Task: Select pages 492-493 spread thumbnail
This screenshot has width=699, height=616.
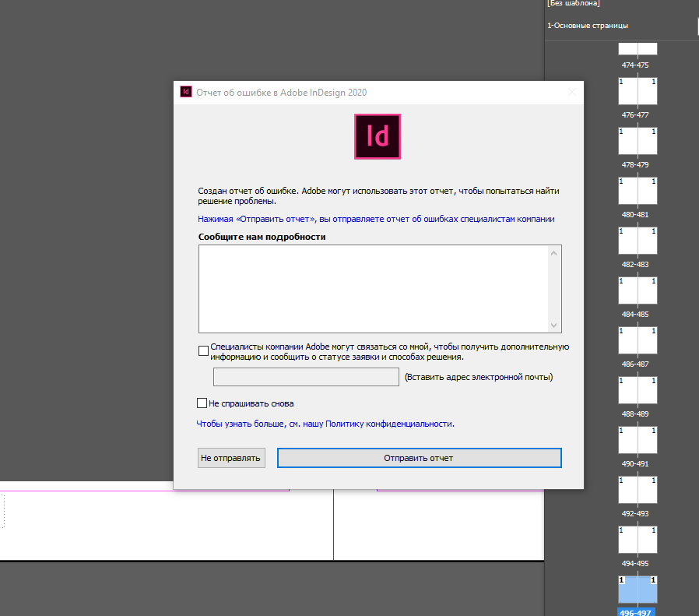Action: (638, 491)
